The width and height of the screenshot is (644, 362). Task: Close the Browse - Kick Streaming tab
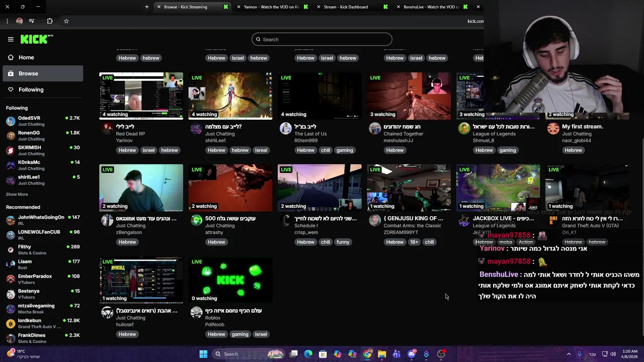coord(159,7)
